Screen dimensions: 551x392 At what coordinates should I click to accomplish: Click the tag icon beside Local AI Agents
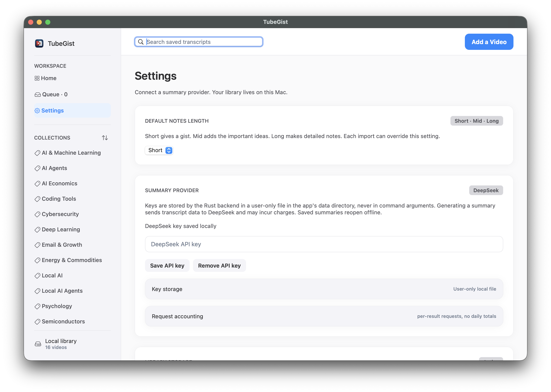point(38,291)
